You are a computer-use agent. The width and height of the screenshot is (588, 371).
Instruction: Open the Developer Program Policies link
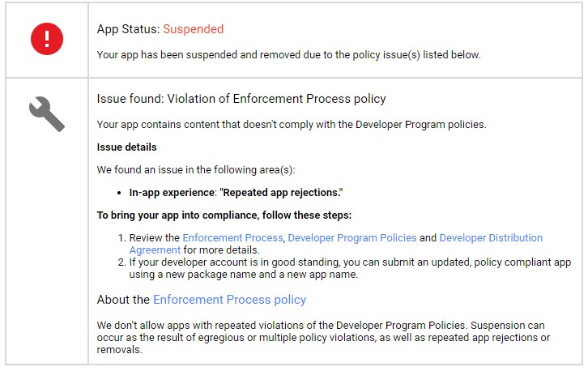coord(352,238)
